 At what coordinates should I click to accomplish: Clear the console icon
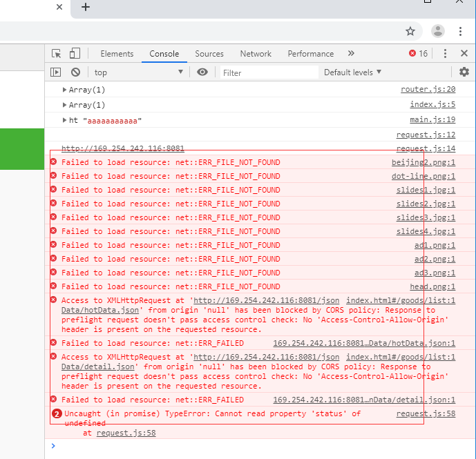[x=75, y=72]
